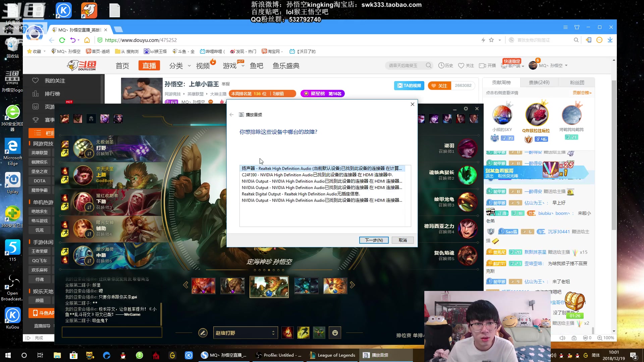Select NVIDIA Output HDMI connector option
644x362 pixels.
coord(322,181)
